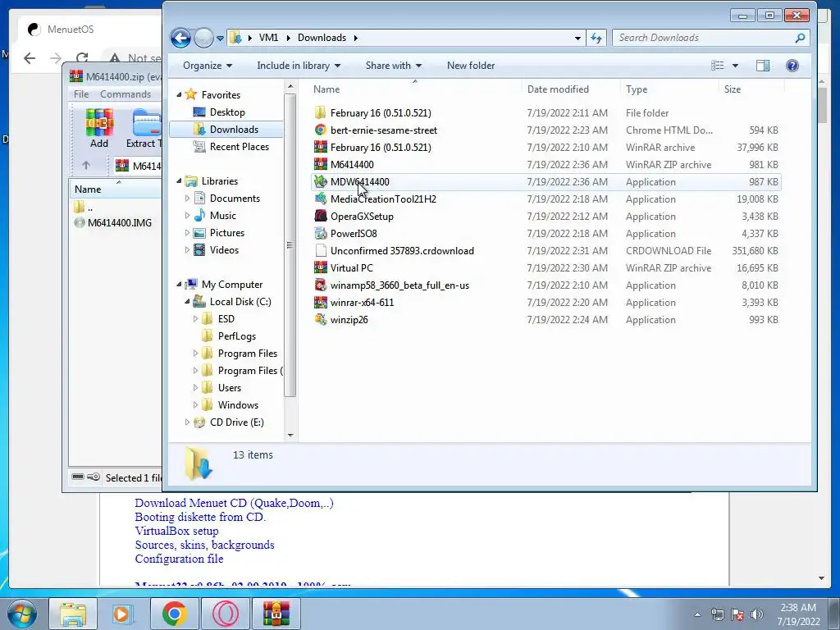The image size is (840, 630).
Task: Open Explorer Help icon
Action: coord(792,66)
